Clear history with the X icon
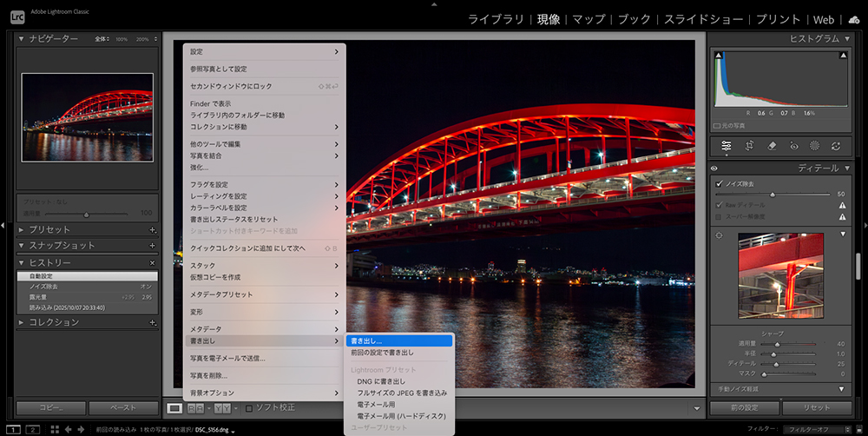This screenshot has height=436, width=868. click(x=153, y=262)
